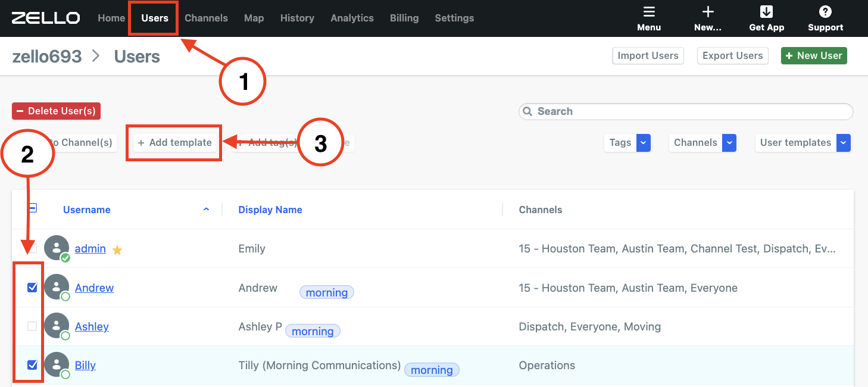Open Channels in the top navigation
The width and height of the screenshot is (868, 387).
click(206, 18)
